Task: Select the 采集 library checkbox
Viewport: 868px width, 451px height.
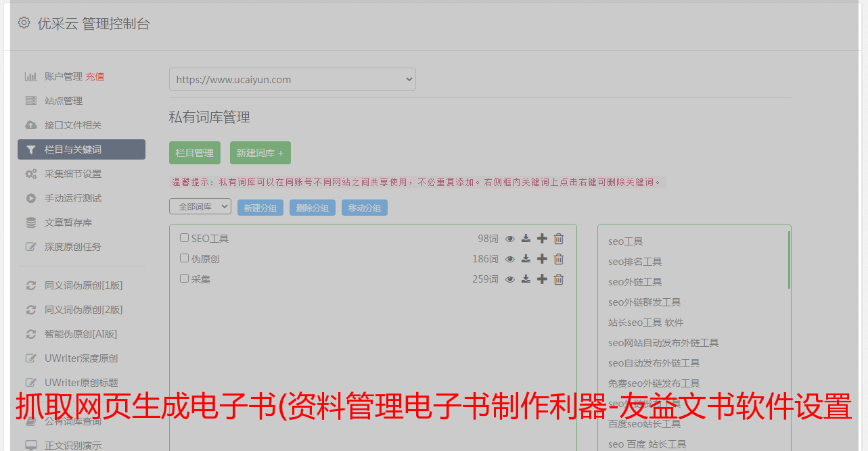Action: pos(184,279)
